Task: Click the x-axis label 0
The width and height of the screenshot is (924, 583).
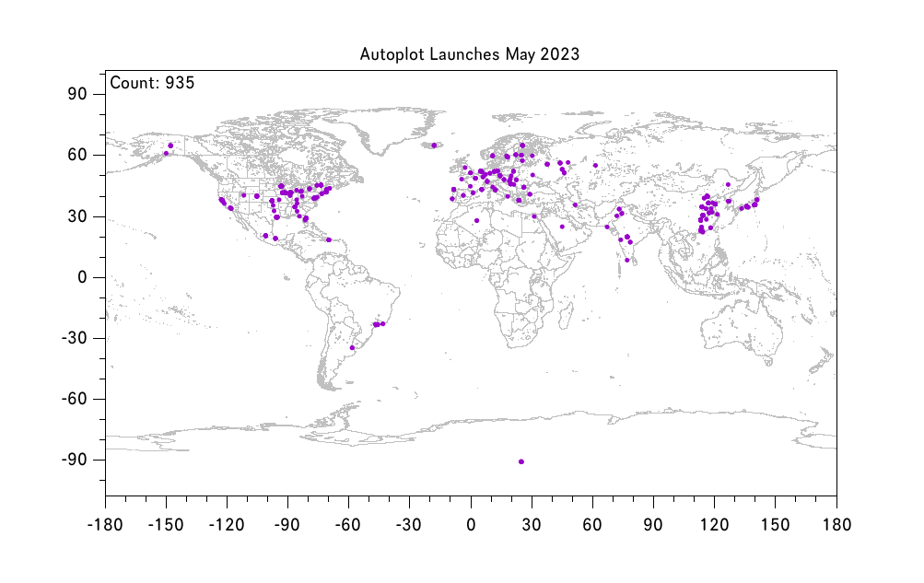Action: [471, 525]
